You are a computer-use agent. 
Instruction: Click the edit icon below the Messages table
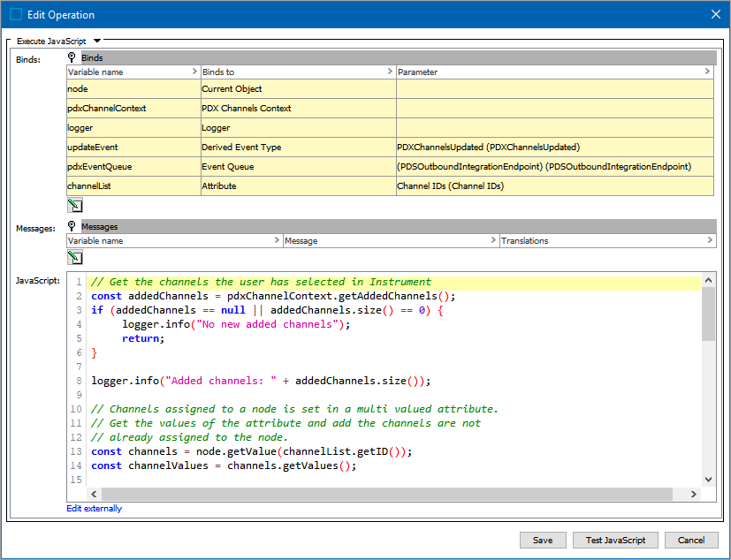point(75,258)
